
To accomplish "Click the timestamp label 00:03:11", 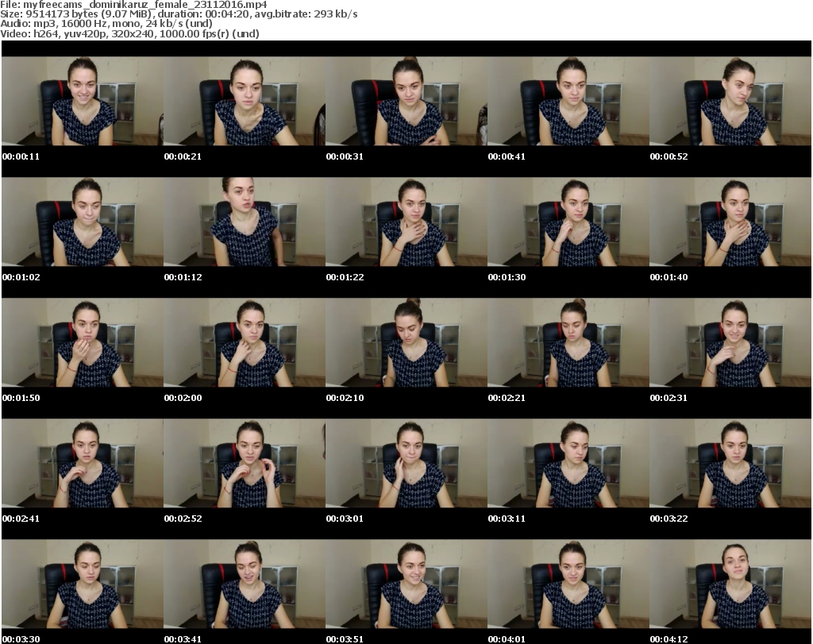I will click(x=507, y=519).
